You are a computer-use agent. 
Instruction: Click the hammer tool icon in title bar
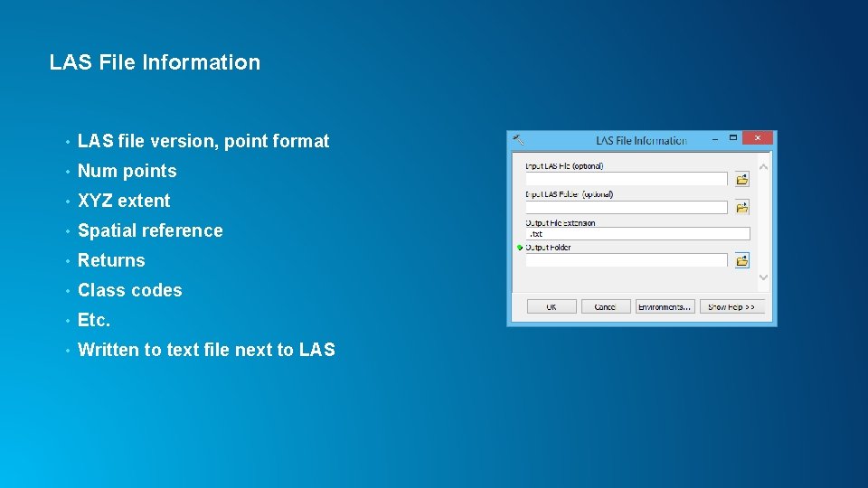(518, 139)
